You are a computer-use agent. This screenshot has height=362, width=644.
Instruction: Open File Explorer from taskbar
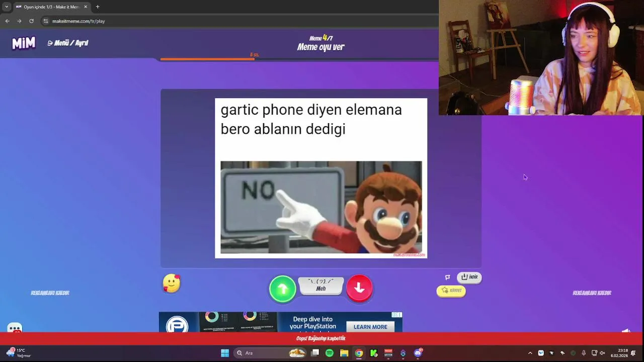(344, 353)
